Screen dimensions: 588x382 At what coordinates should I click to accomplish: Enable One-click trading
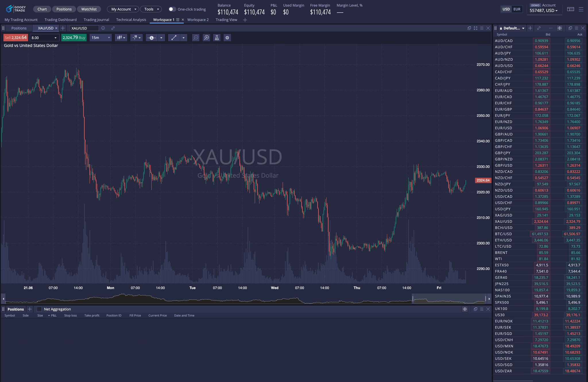click(172, 9)
